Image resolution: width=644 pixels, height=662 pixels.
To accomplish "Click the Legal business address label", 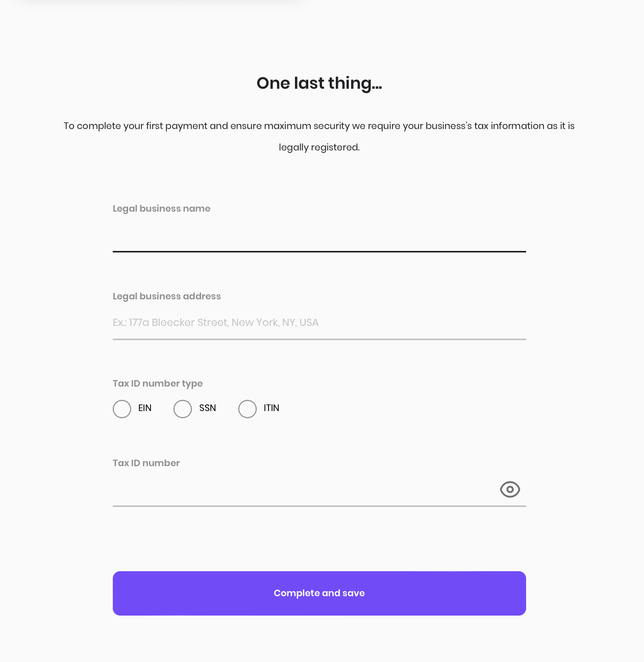I will point(167,296).
